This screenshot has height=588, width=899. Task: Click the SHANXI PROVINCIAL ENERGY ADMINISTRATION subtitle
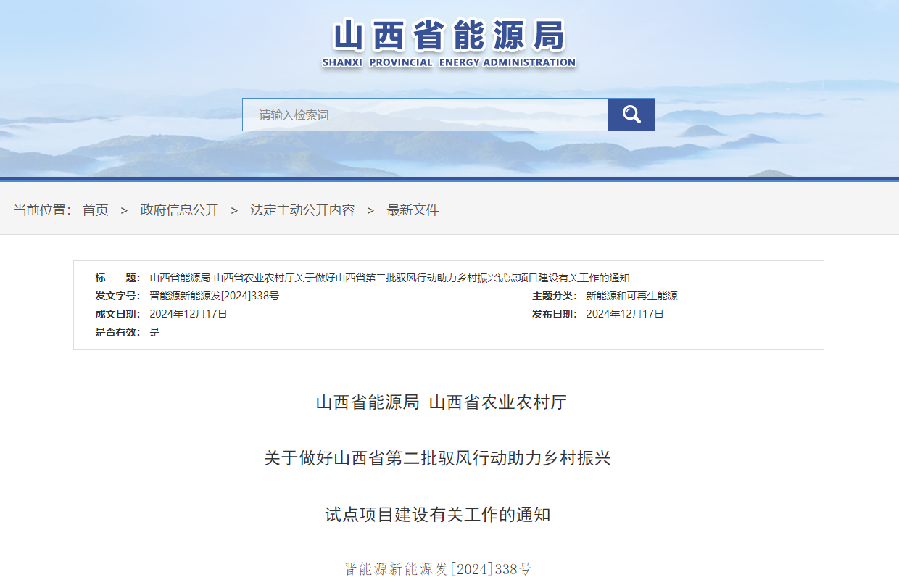449,63
